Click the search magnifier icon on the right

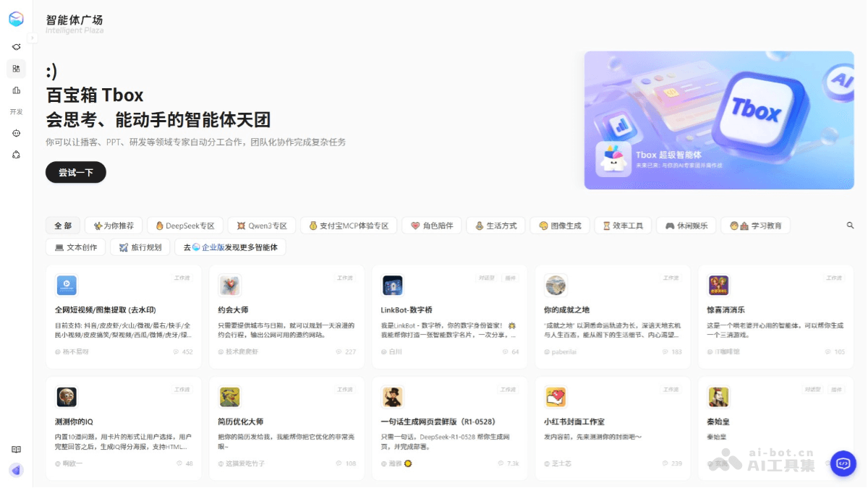click(849, 225)
